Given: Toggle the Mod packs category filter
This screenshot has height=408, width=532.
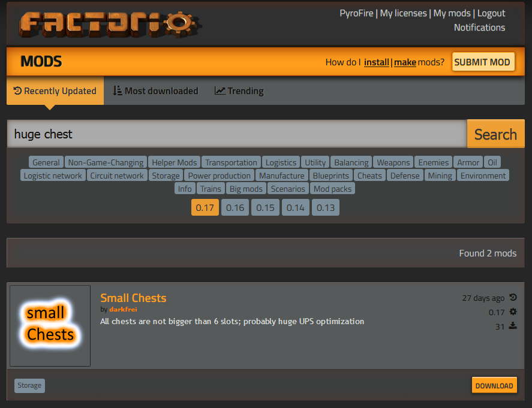Looking at the screenshot, I should [332, 188].
